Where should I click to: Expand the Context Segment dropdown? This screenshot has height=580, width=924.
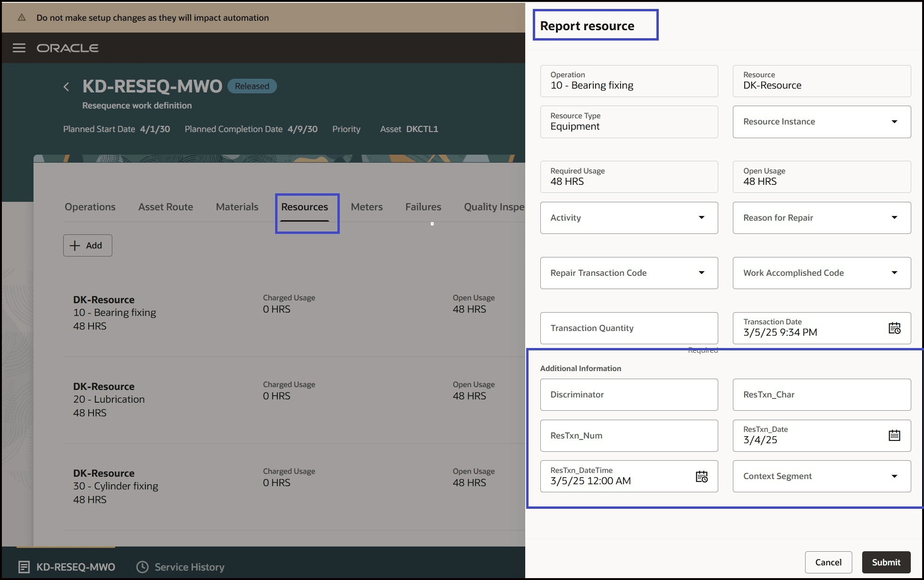(x=895, y=476)
